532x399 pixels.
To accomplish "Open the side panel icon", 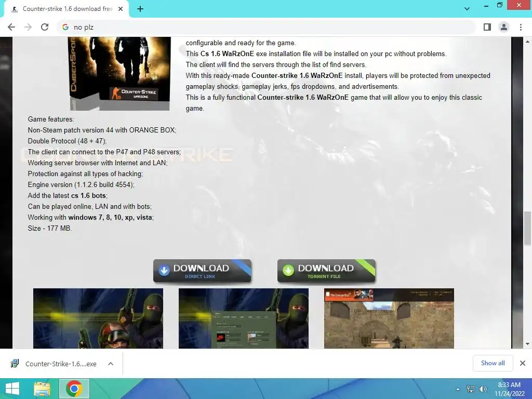I will [487, 27].
